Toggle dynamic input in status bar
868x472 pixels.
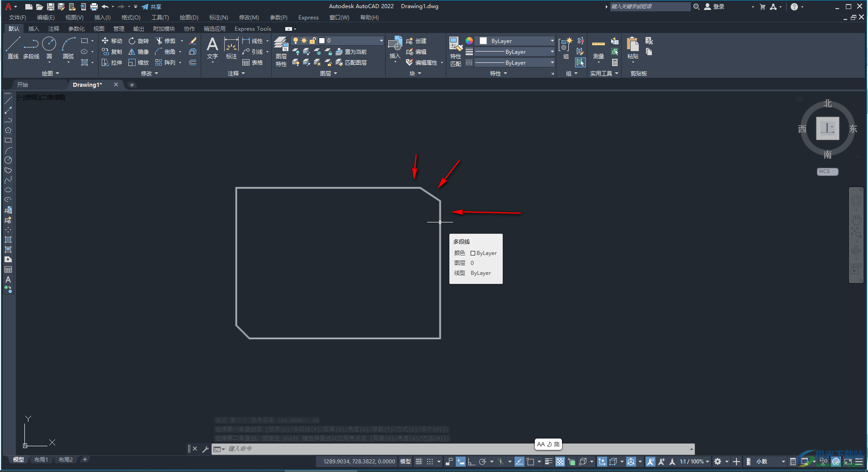click(x=460, y=462)
